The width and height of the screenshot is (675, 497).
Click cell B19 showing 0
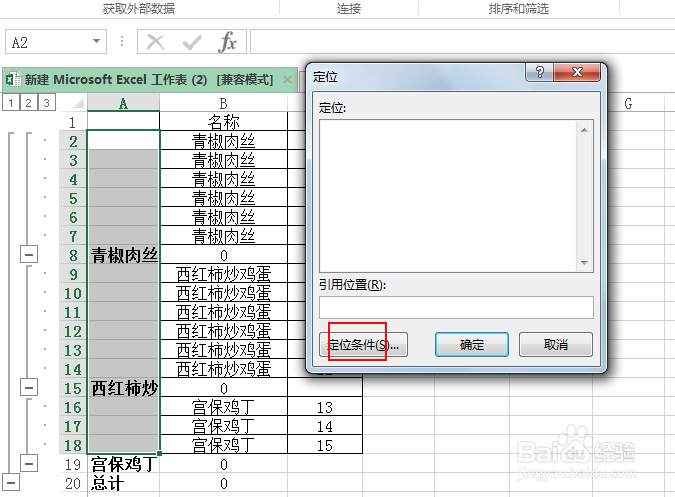tap(223, 464)
